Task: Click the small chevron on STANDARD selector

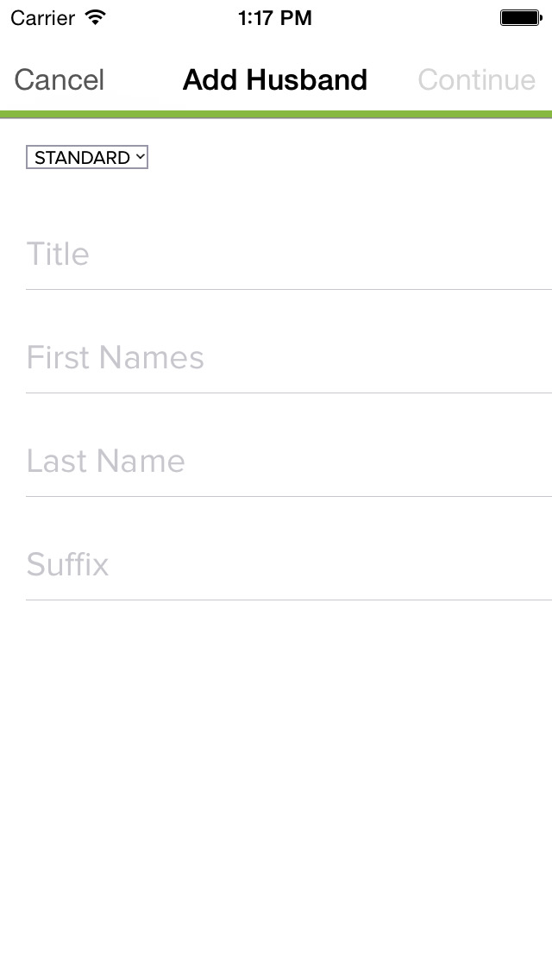Action: tap(140, 157)
